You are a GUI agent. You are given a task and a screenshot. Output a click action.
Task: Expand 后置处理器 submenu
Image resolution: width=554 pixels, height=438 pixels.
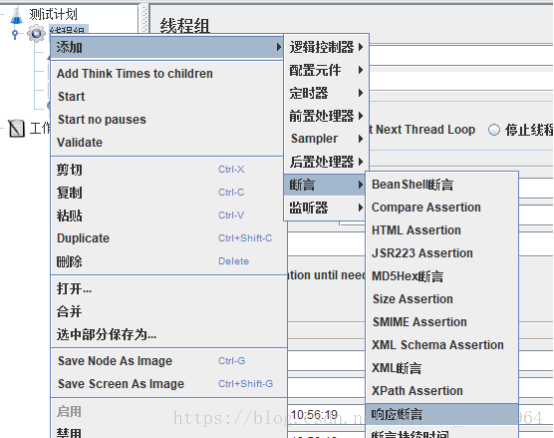click(x=326, y=162)
